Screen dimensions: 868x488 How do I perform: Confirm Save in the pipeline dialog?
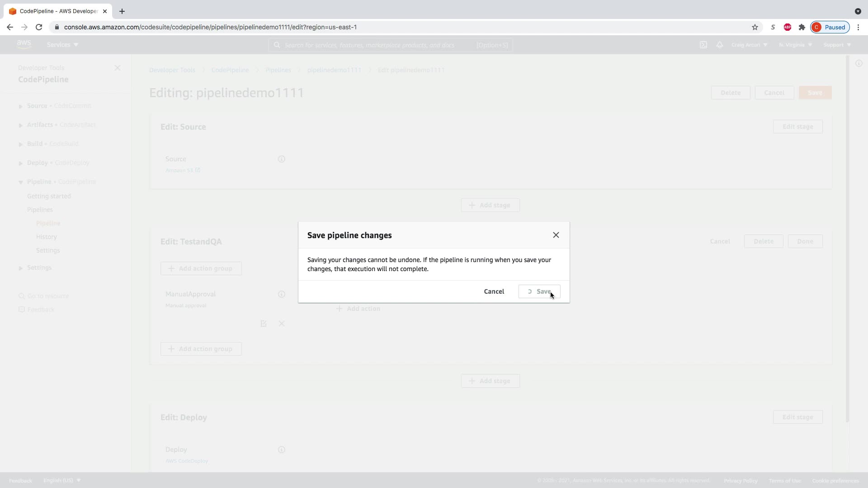pos(539,291)
